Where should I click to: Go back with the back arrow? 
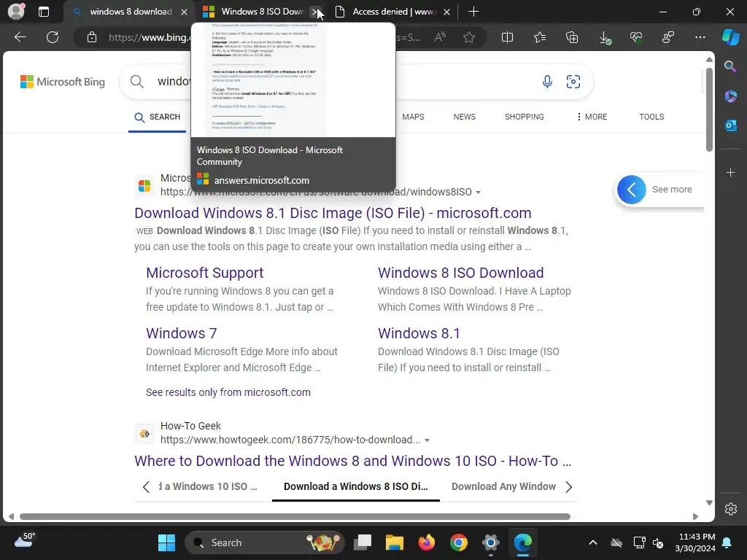pyautogui.click(x=20, y=37)
